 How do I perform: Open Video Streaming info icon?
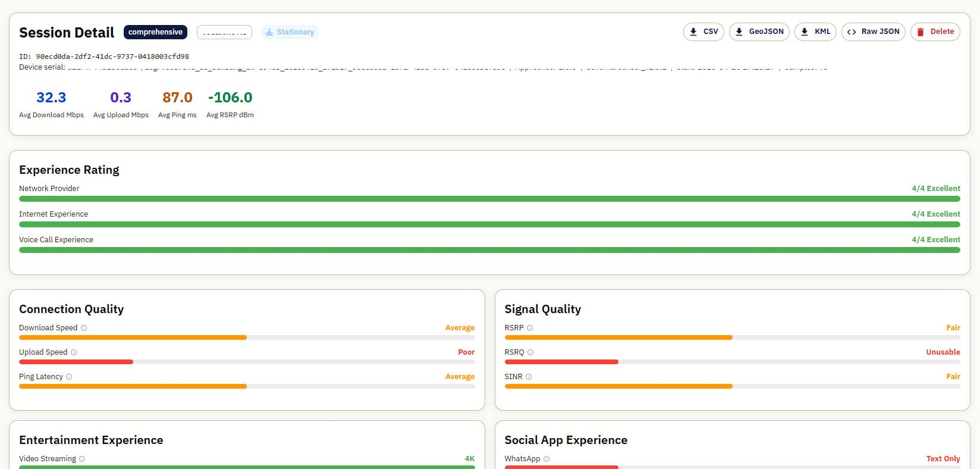click(82, 459)
